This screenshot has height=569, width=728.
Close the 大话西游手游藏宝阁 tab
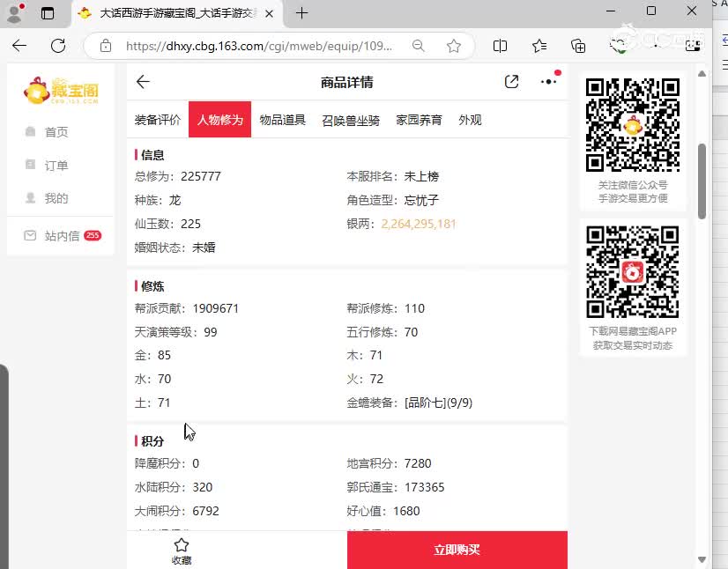tap(269, 13)
